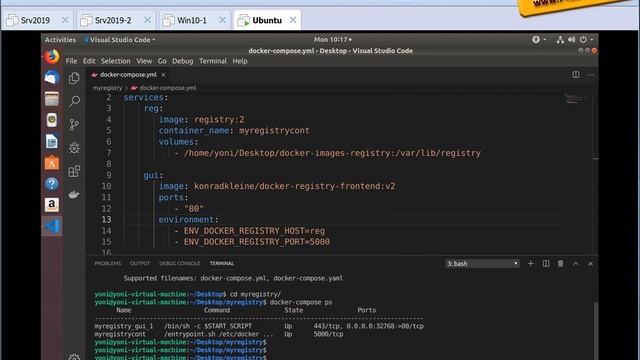
Task: Maximize the terminal panel with chevron up
Action: click(576, 264)
